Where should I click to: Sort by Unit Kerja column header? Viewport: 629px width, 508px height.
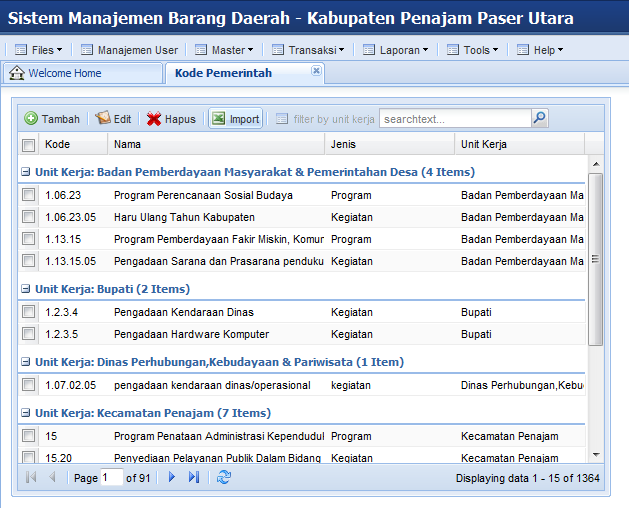coord(519,144)
